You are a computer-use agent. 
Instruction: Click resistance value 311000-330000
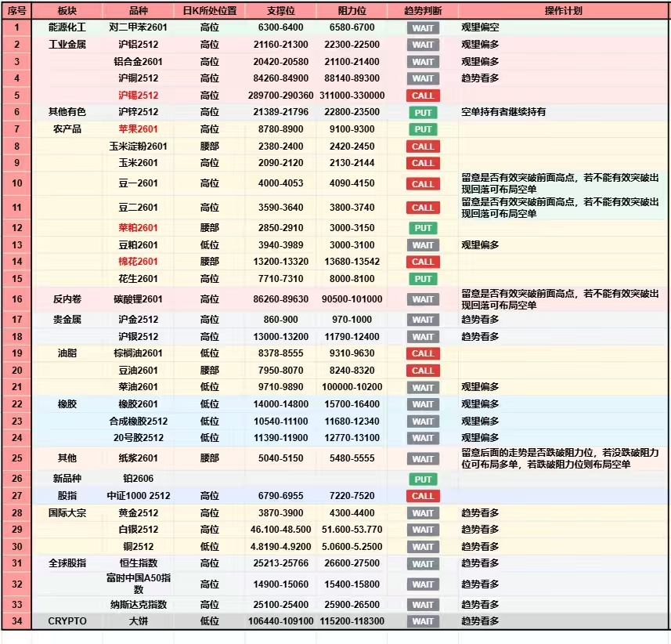coord(352,96)
